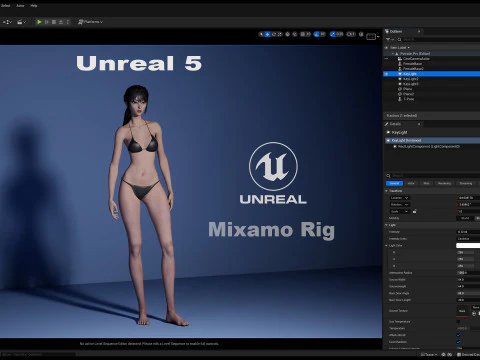480x360 pixels.
Task: Select T-Pose actor in the Outliner
Action: pyautogui.click(x=409, y=99)
